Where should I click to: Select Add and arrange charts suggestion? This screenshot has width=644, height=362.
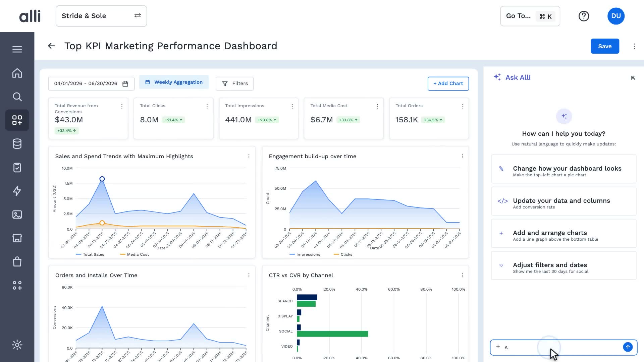point(563,233)
